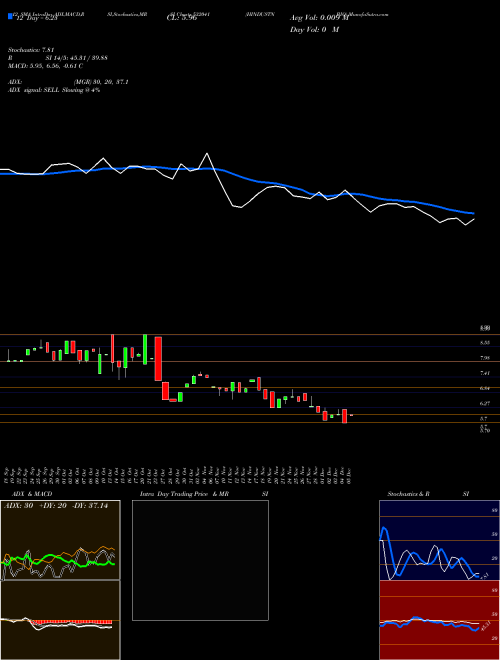The width and height of the screenshot is (500, 660).
Task: Click the tall red candlestick after 21 Oct
Action: [158, 358]
